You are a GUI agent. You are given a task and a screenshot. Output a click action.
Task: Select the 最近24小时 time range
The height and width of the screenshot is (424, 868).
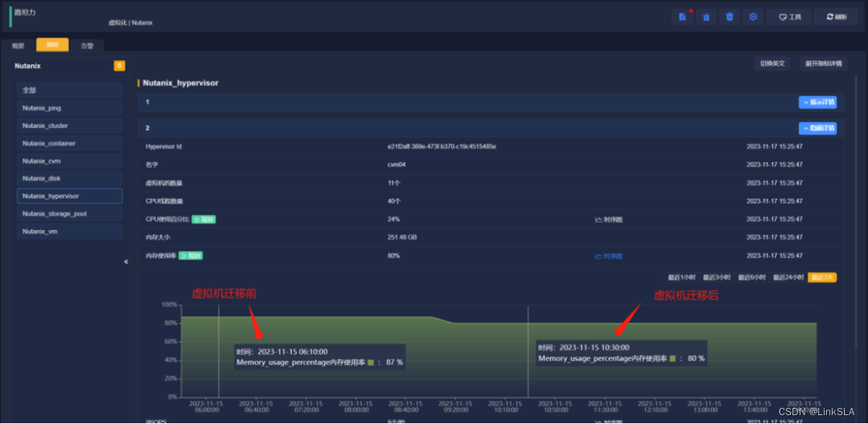click(788, 277)
